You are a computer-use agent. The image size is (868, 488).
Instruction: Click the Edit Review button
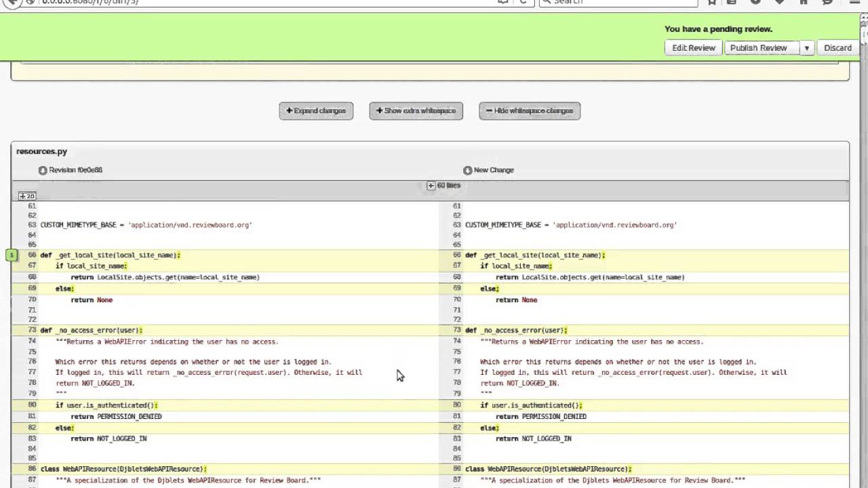[693, 47]
